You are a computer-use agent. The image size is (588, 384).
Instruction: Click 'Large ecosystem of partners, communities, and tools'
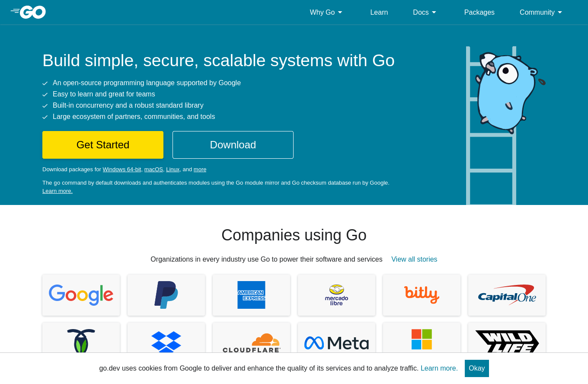[134, 117]
